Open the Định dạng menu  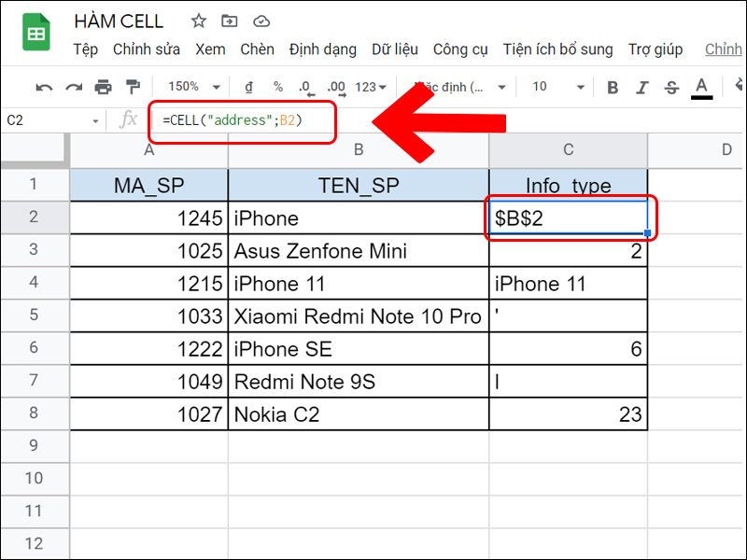click(323, 49)
